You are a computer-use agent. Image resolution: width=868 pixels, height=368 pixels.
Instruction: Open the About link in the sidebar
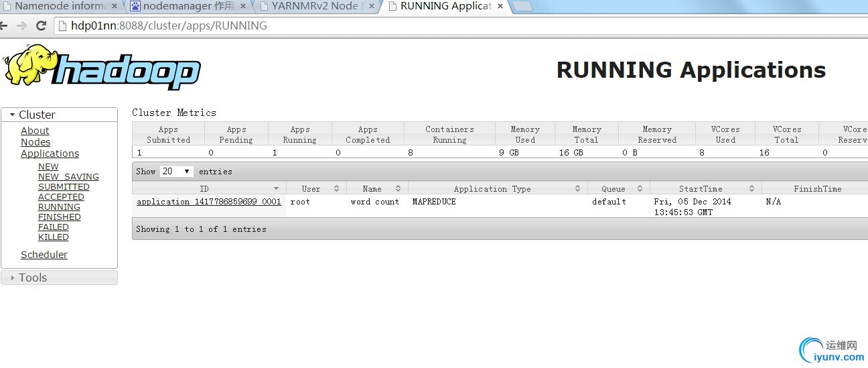pos(35,131)
